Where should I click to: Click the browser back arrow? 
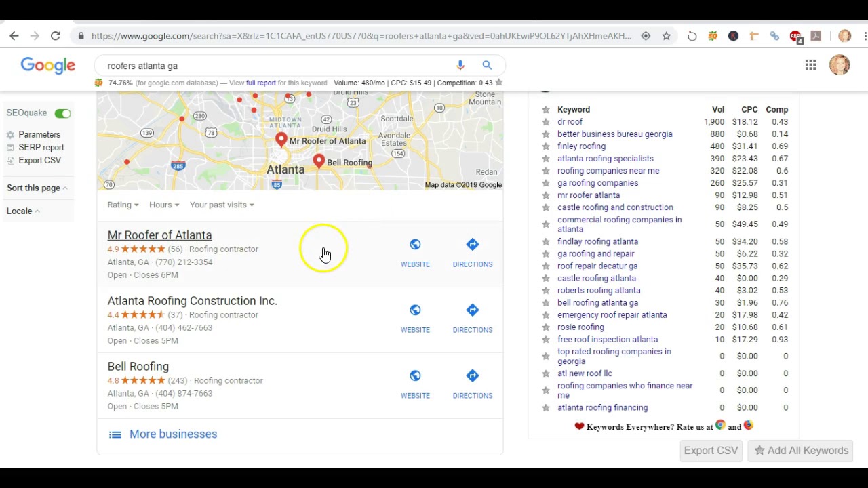[x=14, y=36]
